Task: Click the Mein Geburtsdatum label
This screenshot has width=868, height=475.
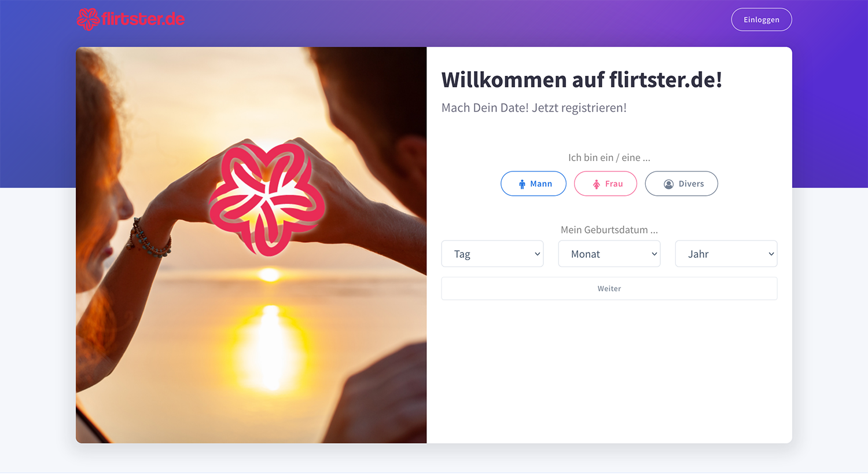Action: (609, 230)
